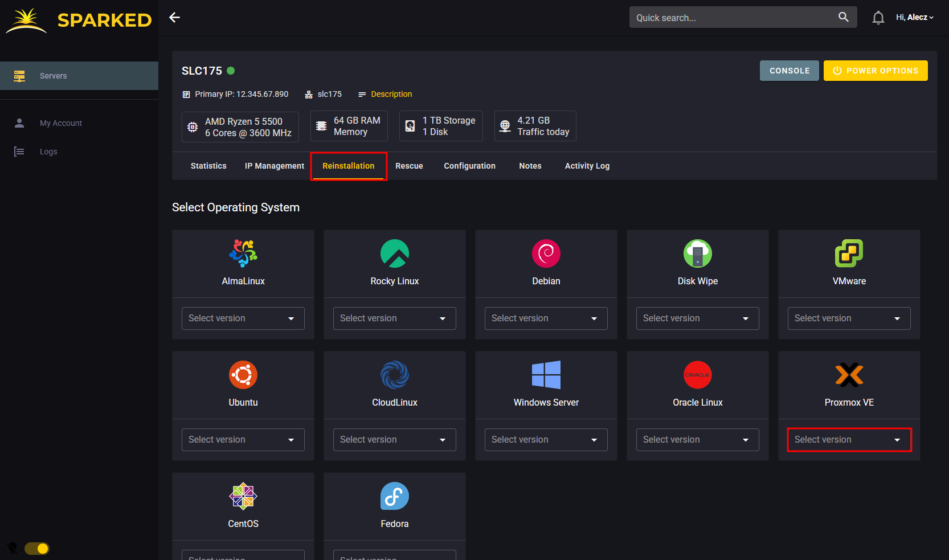The height and width of the screenshot is (560, 949).
Task: Open Servers in the sidebar
Action: tap(79, 76)
